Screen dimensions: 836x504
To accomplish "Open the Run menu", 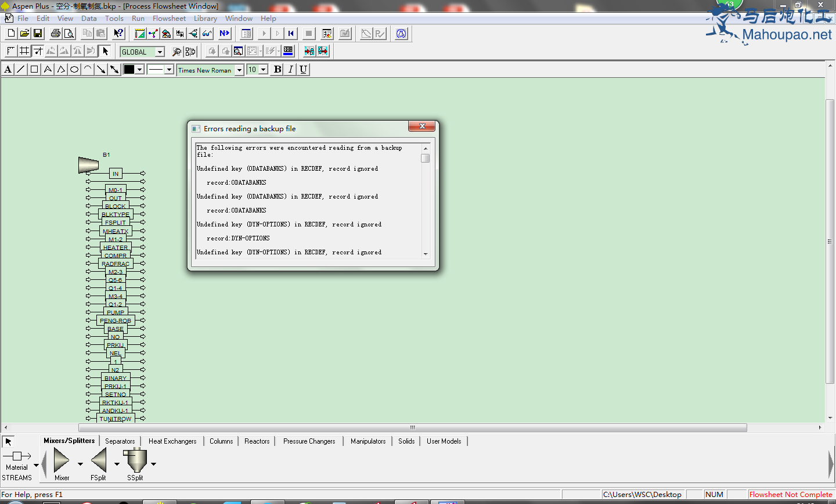I will click(138, 19).
